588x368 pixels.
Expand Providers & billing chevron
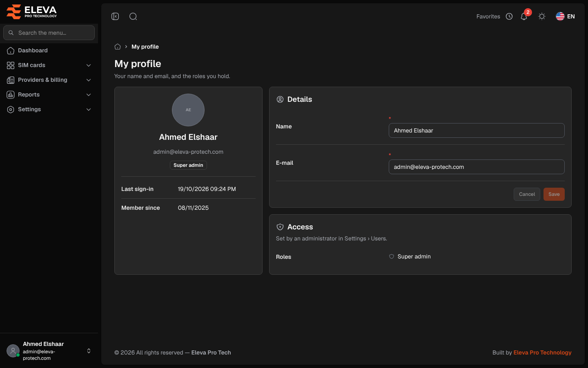click(x=89, y=80)
